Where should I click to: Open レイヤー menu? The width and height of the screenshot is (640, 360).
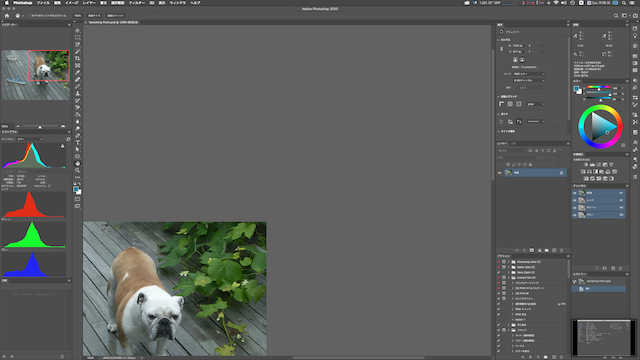89,3
